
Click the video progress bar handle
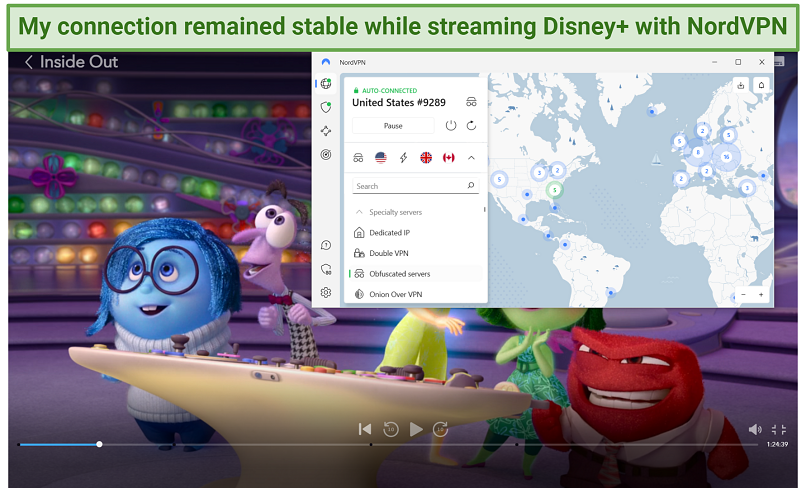tap(99, 444)
